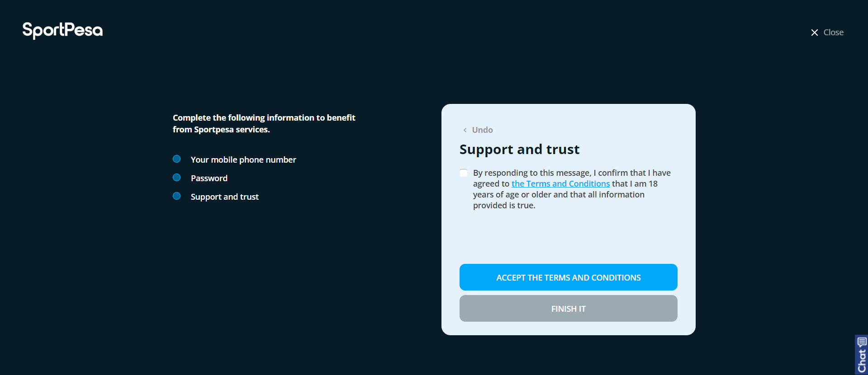Click the age confirmation consent paragraph
This screenshot has height=375, width=868.
point(572,189)
